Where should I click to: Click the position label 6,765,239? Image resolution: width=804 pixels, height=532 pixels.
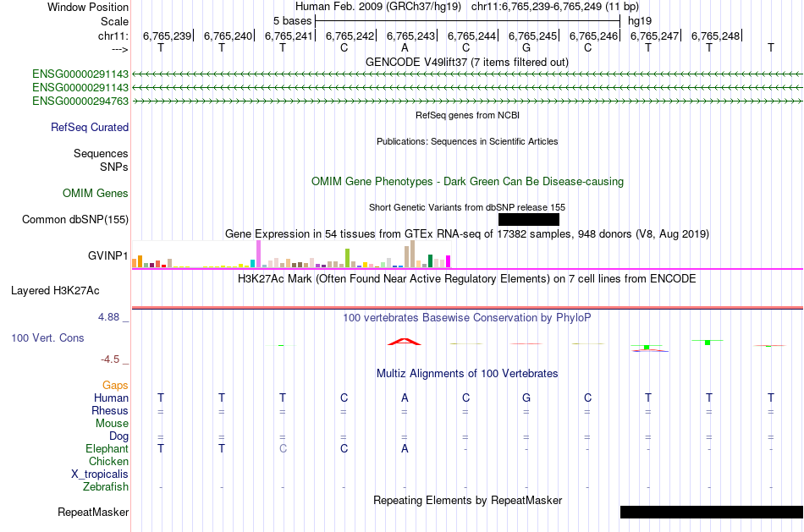pyautogui.click(x=168, y=36)
